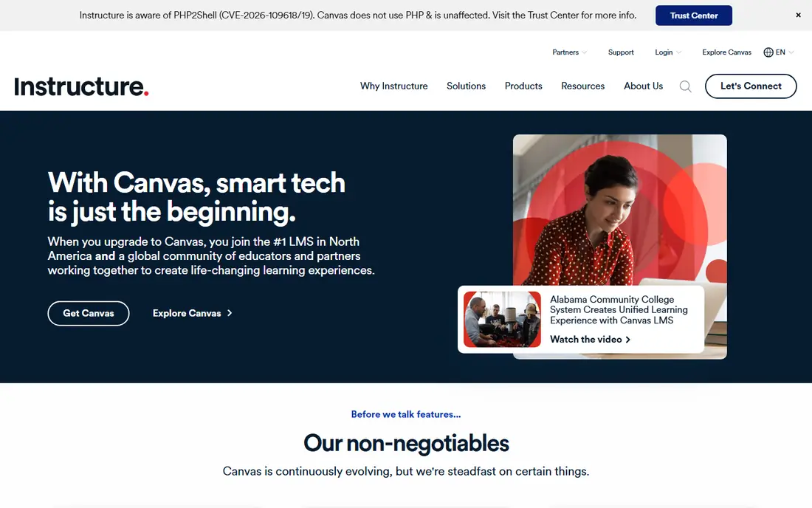
Task: Click the 'Before we talk features...' text
Action: tap(406, 414)
